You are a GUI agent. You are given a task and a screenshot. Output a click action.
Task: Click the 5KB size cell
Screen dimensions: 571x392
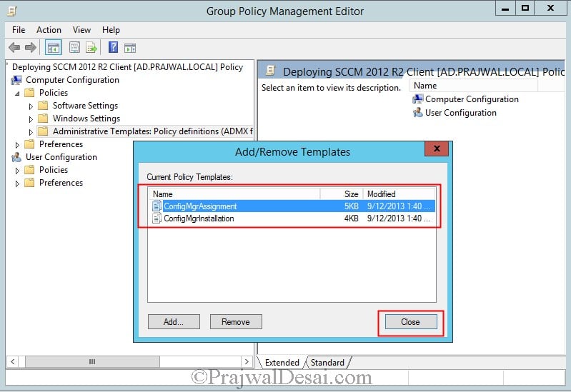point(351,206)
